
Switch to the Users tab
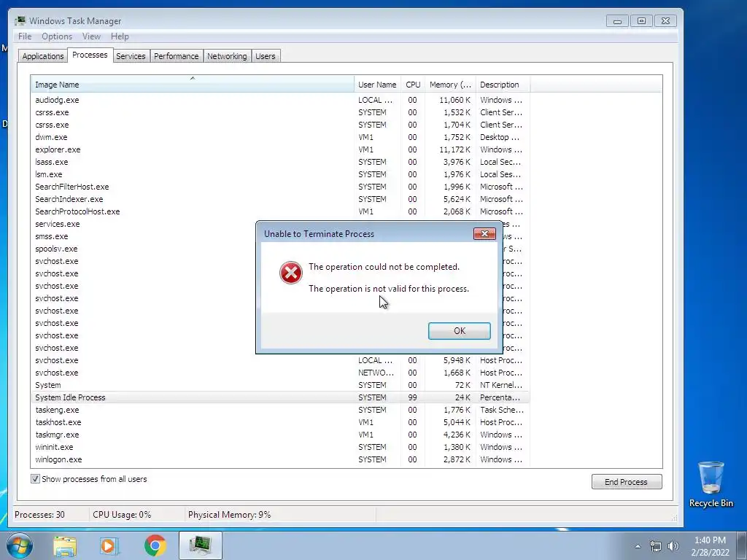(x=266, y=56)
